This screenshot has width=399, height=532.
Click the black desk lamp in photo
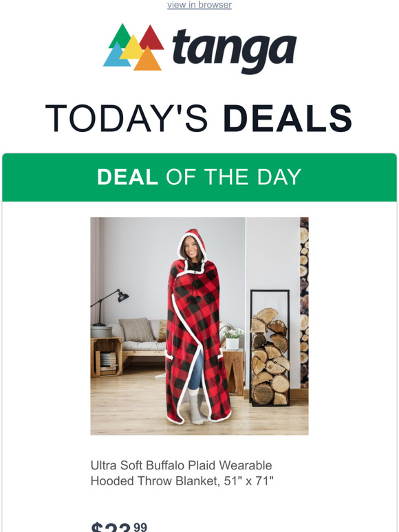pyautogui.click(x=109, y=307)
